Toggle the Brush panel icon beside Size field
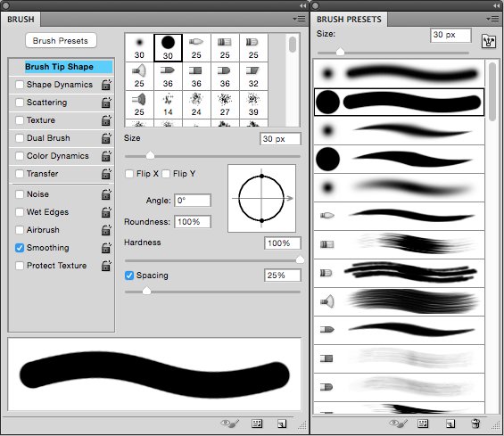 (488, 41)
